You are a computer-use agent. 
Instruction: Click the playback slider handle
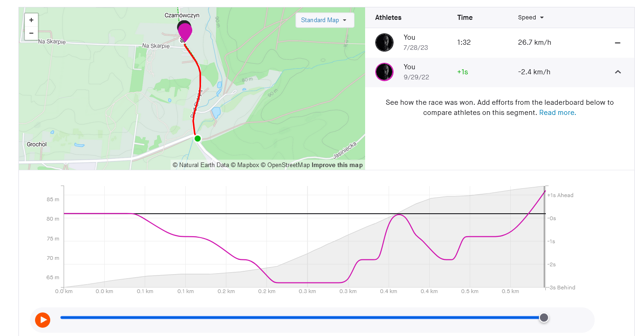(544, 318)
